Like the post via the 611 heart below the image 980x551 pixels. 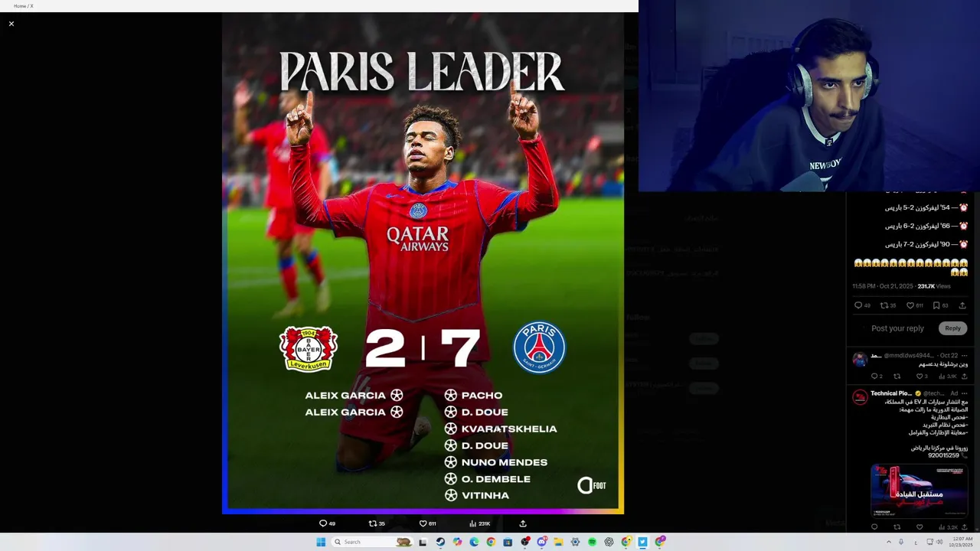click(427, 523)
